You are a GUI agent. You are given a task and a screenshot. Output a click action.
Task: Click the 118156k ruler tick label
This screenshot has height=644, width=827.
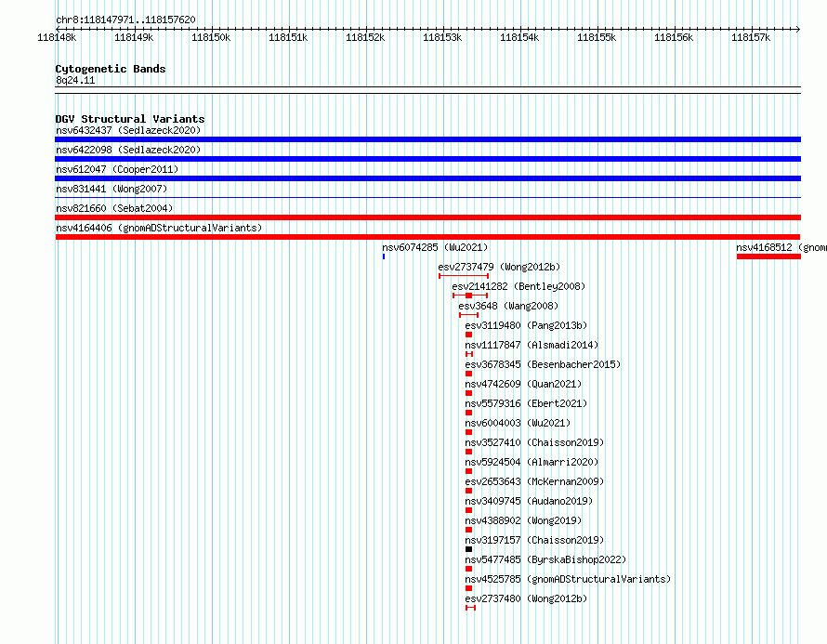674,37
